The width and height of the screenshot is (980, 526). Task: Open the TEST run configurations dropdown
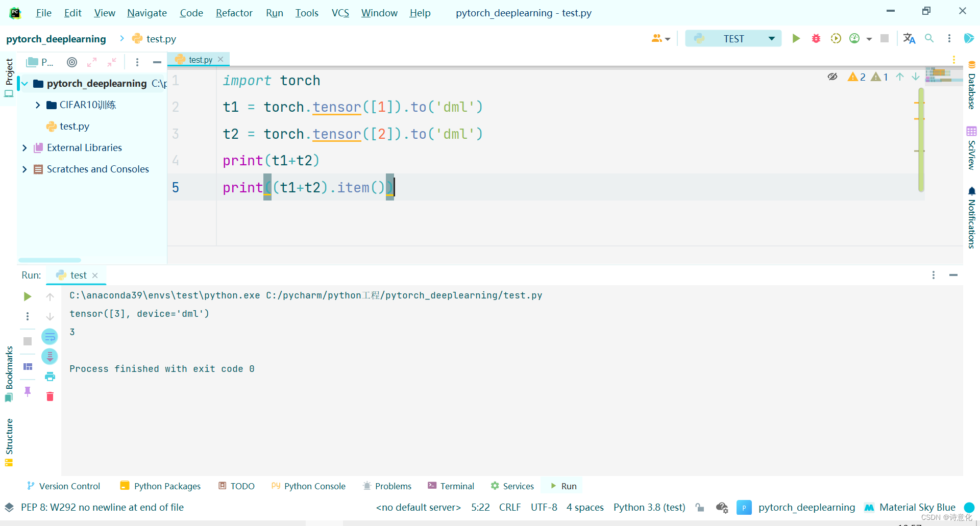[771, 38]
